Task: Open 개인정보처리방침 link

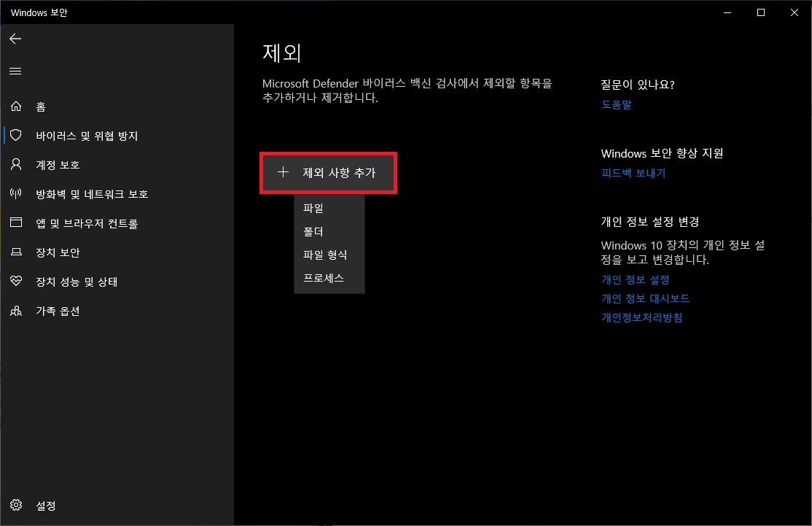Action: click(x=641, y=317)
